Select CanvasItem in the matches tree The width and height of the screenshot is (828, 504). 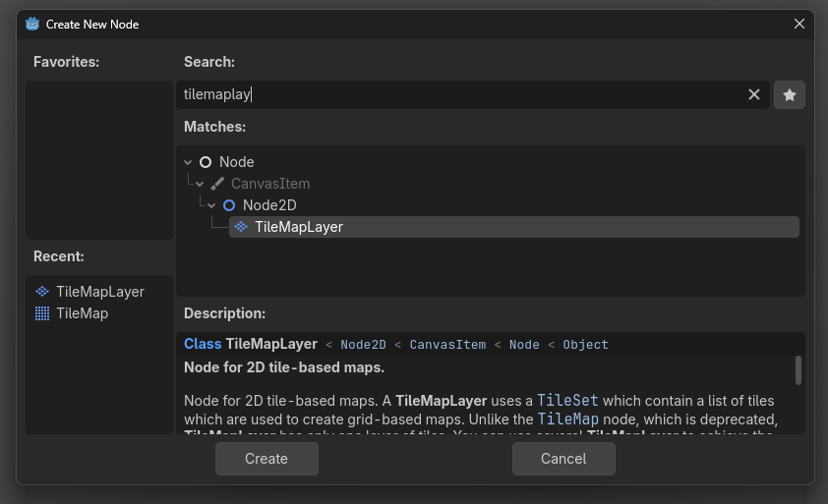[x=270, y=184]
